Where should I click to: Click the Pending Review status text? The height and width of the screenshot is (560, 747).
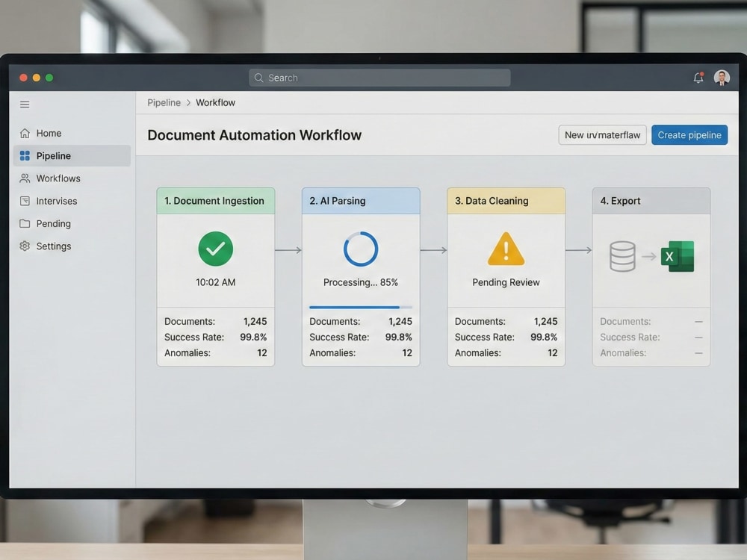coord(506,282)
